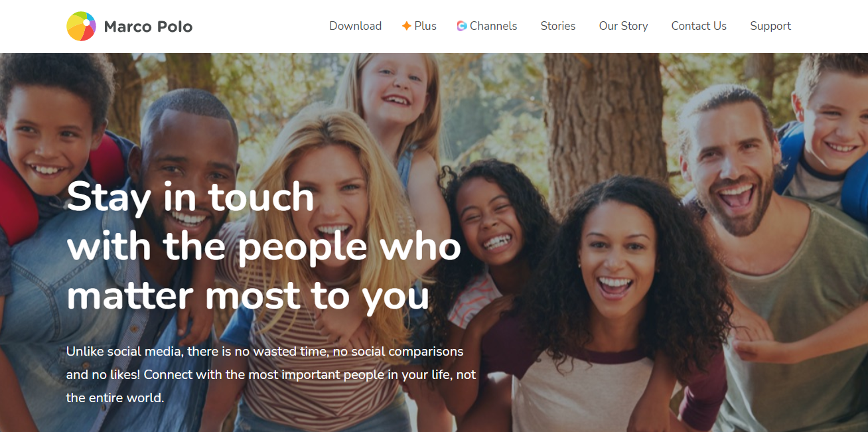The image size is (868, 432).
Task: Click the orange sparkle icon beside Plus
Action: point(407,26)
